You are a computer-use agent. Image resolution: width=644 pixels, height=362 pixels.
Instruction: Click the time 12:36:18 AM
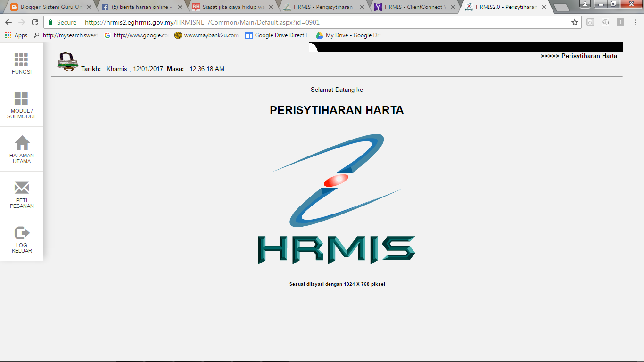tap(207, 69)
